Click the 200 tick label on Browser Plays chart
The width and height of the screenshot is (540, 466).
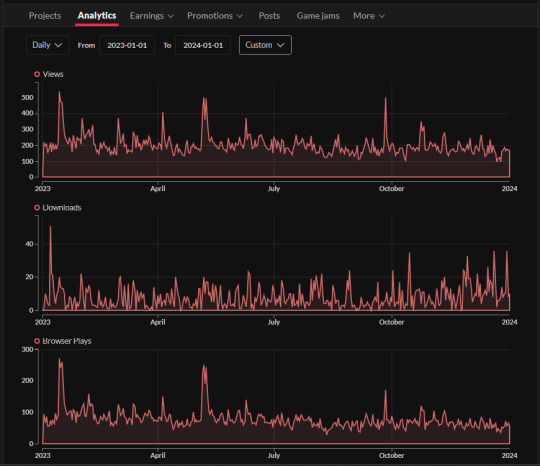[28, 380]
